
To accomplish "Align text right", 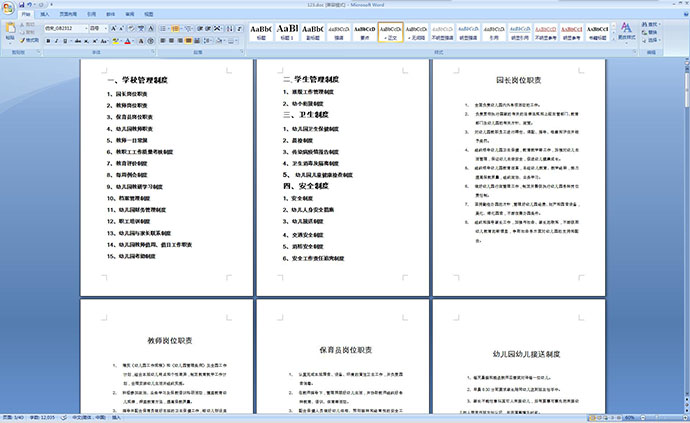I will pyautogui.click(x=180, y=41).
